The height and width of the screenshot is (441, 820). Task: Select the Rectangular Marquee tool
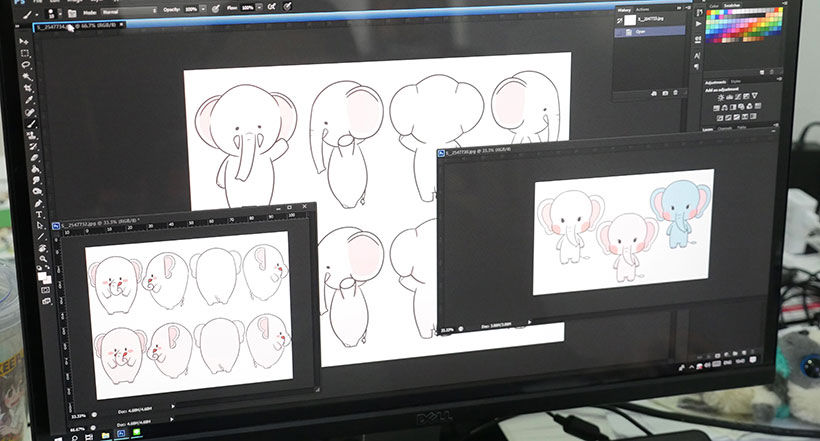[25, 53]
